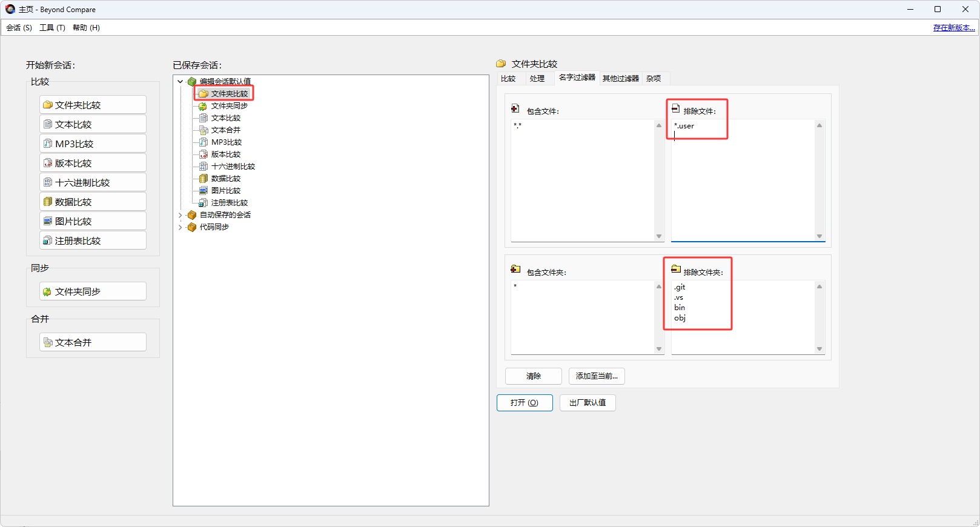Switch to the 名字过滤器 tab

pyautogui.click(x=577, y=78)
